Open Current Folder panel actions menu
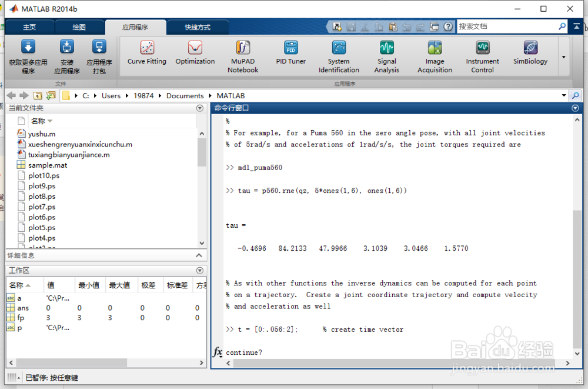The width and height of the screenshot is (588, 389). tap(200, 108)
